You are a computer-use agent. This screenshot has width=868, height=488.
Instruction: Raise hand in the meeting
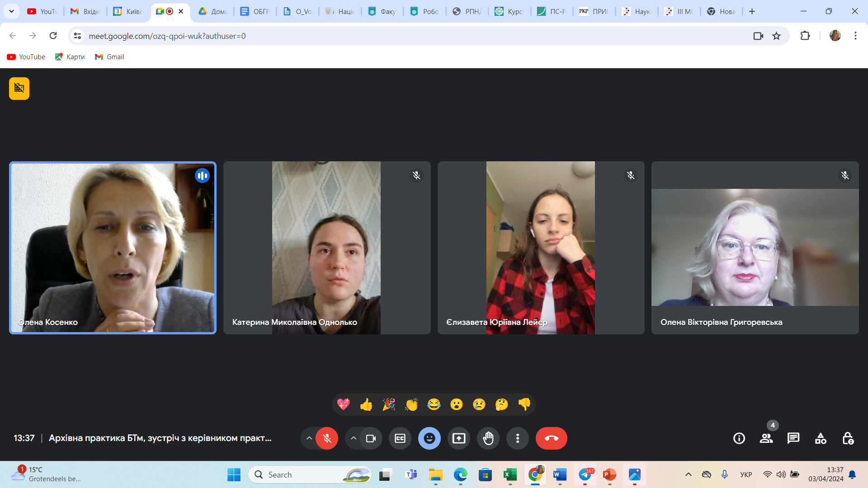[488, 438]
